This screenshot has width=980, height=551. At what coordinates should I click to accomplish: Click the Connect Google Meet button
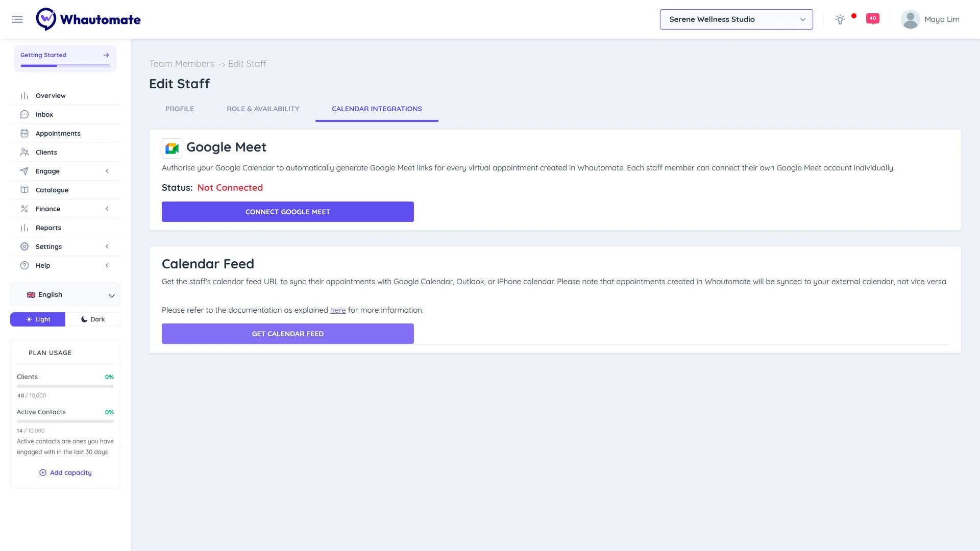click(x=288, y=212)
